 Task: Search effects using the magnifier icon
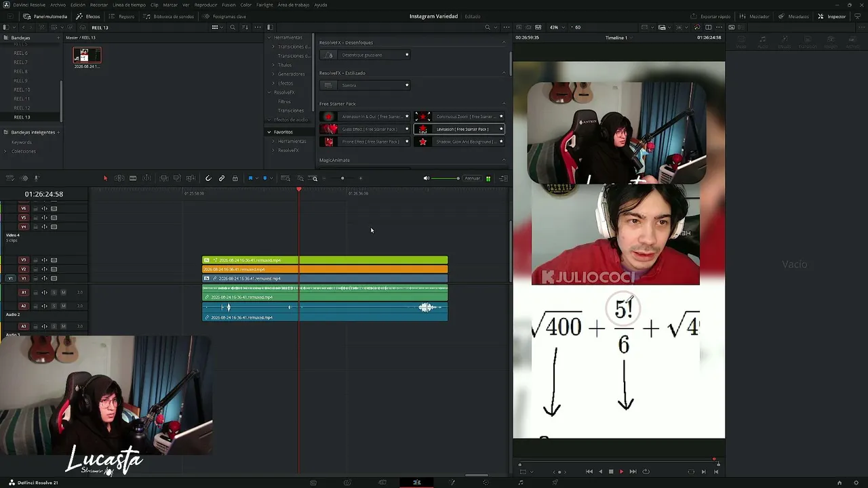click(x=487, y=27)
